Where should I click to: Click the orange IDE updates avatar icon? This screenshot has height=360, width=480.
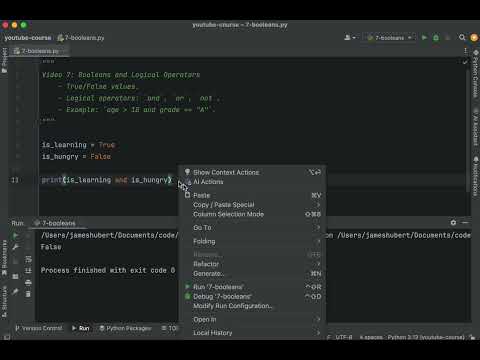474,38
